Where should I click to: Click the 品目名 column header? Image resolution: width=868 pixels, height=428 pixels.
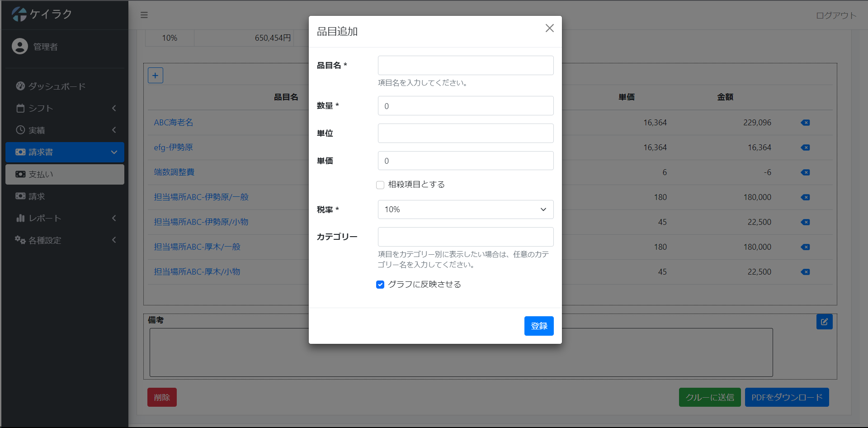coord(286,97)
